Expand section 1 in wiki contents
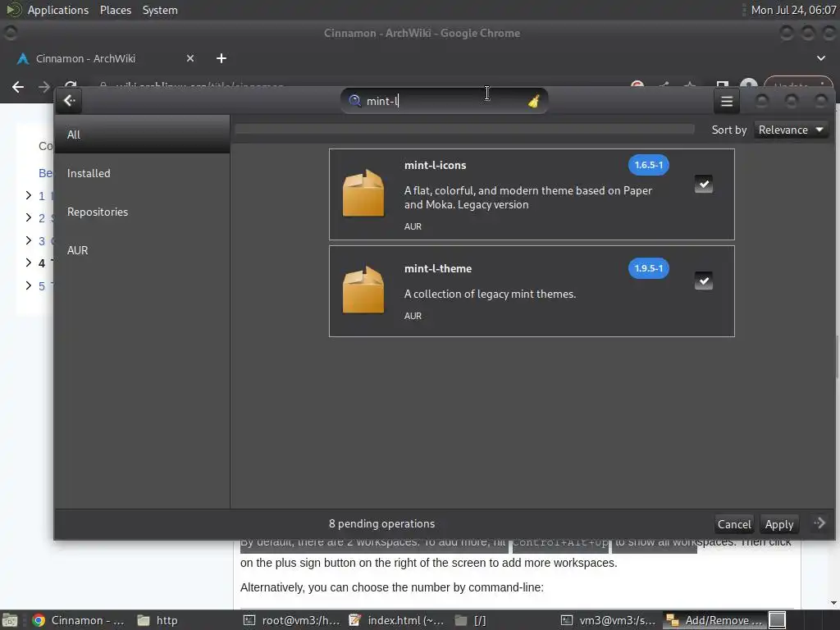Screen dimensions: 840x630 coord(29,195)
